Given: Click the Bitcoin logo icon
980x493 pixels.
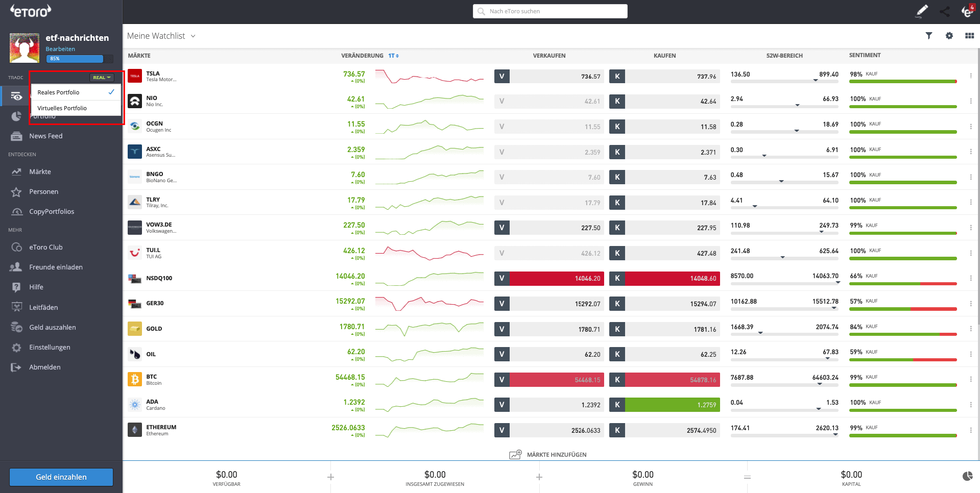Looking at the screenshot, I should tap(135, 379).
